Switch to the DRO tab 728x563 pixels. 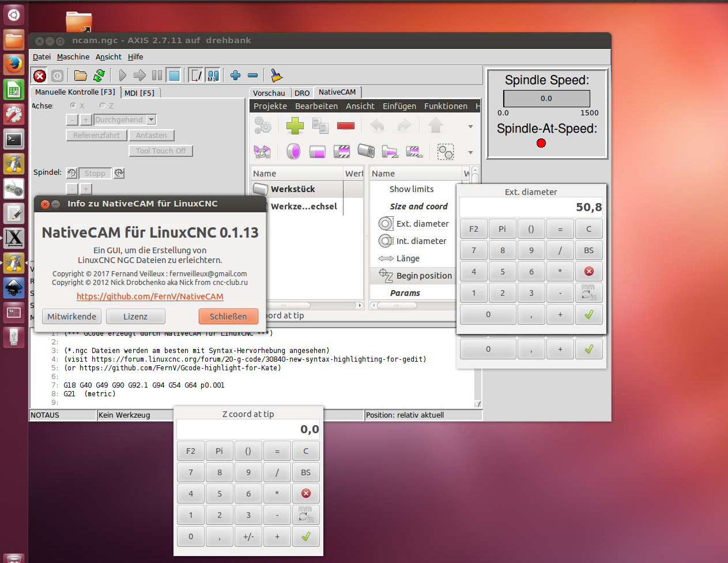(302, 93)
